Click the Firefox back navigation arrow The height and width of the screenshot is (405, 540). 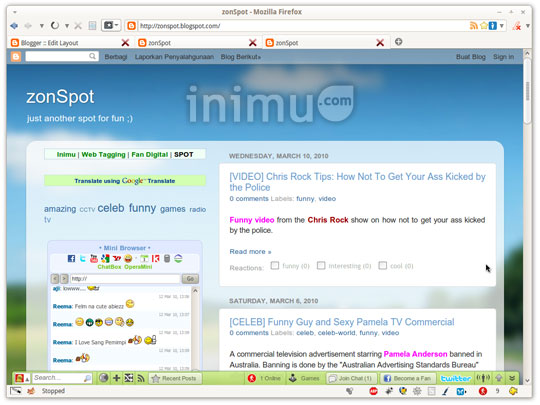tap(14, 26)
